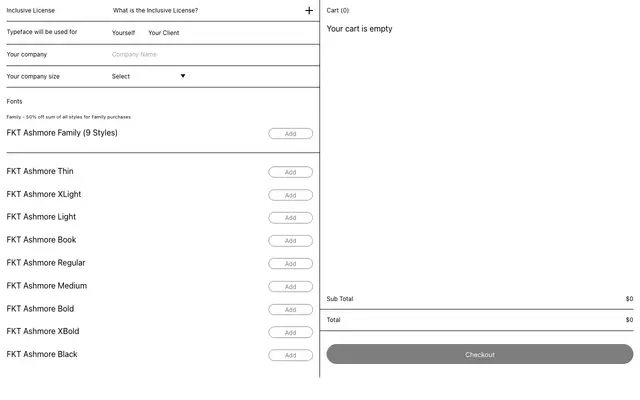640x400 pixels.
Task: Add FKT Ashmore Book font
Action: click(x=291, y=241)
